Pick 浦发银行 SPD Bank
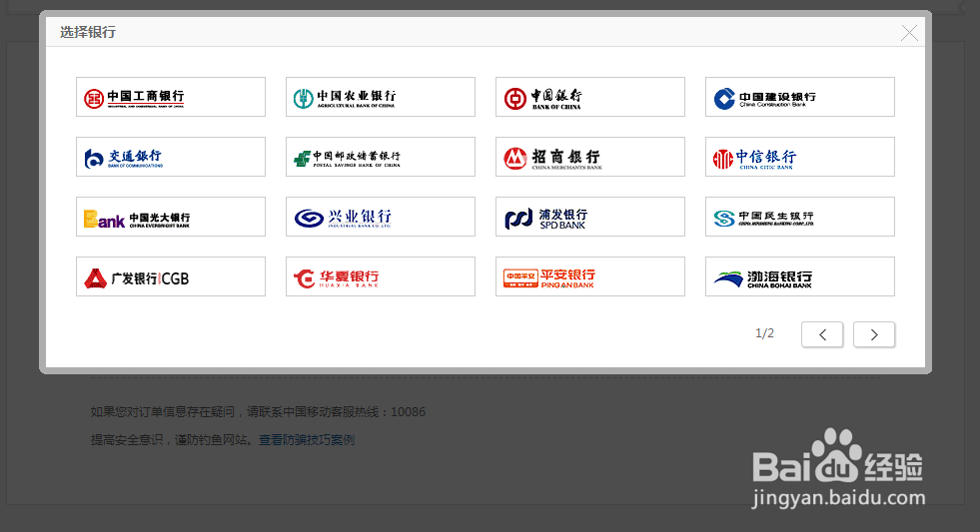 click(x=590, y=217)
